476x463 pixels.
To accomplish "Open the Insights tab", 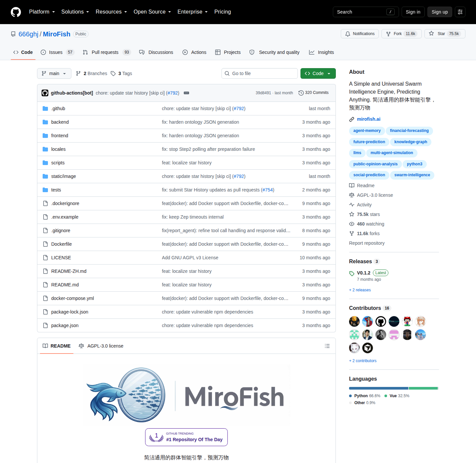I will pyautogui.click(x=321, y=52).
